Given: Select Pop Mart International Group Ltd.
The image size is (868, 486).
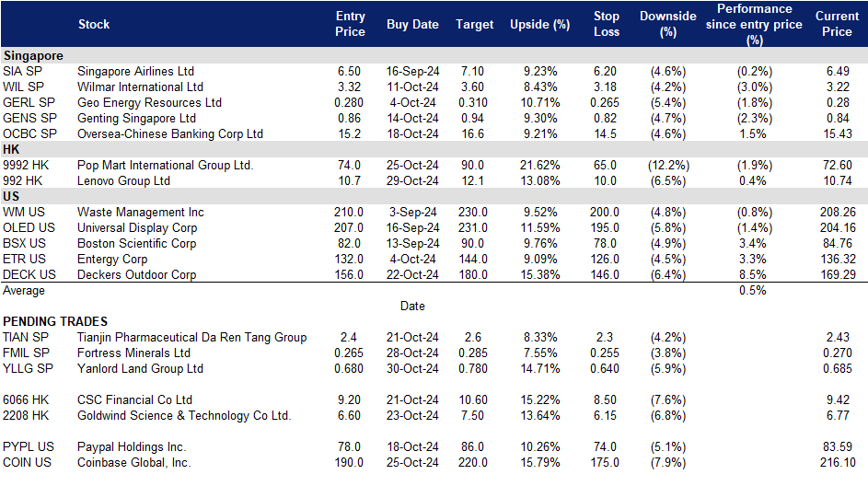Looking at the screenshot, I should [x=165, y=166].
